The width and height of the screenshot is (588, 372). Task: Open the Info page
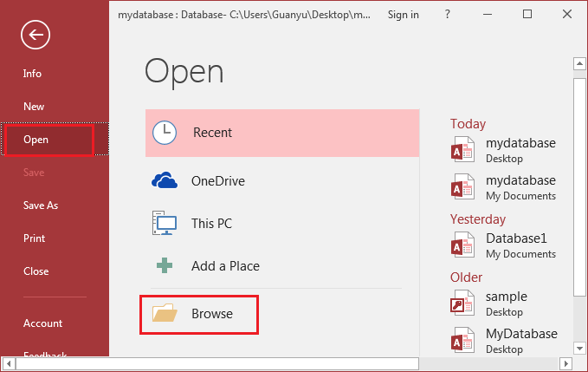32,74
